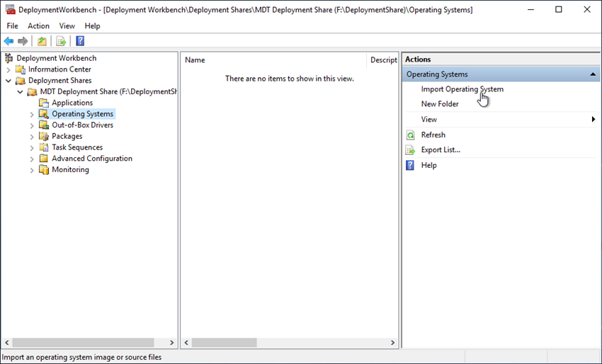Click the Deployment Shares folder icon

click(21, 81)
